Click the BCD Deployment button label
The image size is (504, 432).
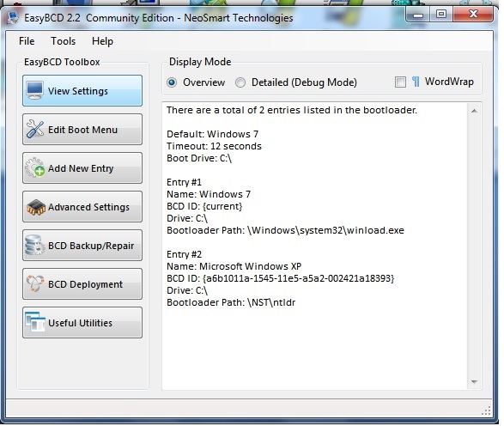(x=85, y=284)
